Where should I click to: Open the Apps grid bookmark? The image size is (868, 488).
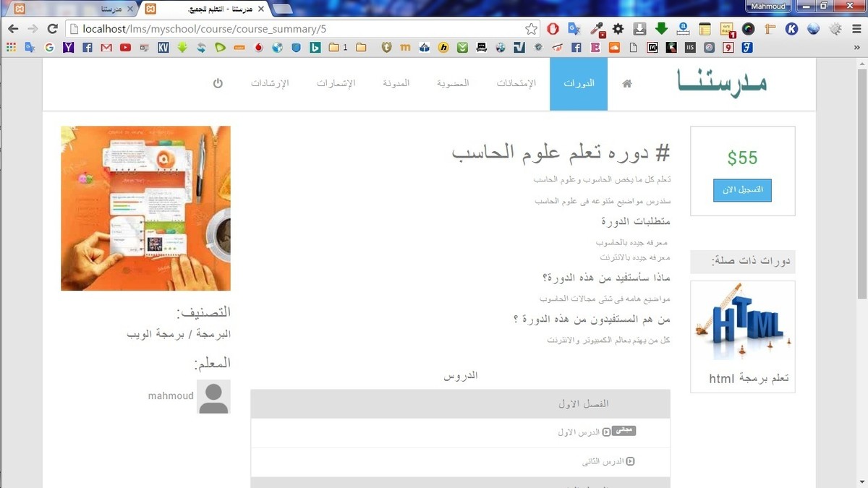pos(10,48)
